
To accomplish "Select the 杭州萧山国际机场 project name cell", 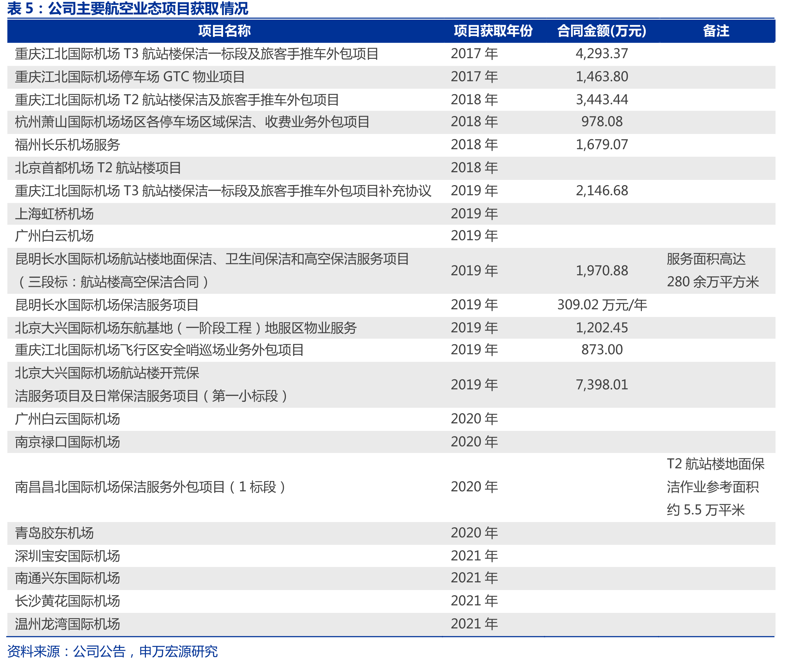I will [192, 122].
